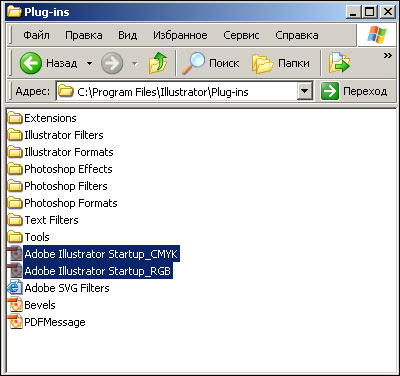This screenshot has width=400, height=376.
Task: Click the PDFMessage file icon
Action: pos(15,322)
